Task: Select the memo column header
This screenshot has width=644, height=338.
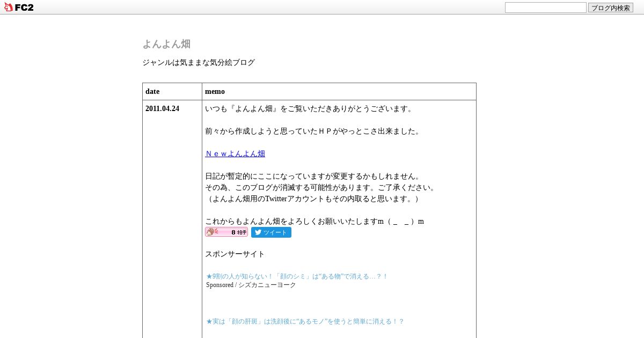Action: click(339, 91)
